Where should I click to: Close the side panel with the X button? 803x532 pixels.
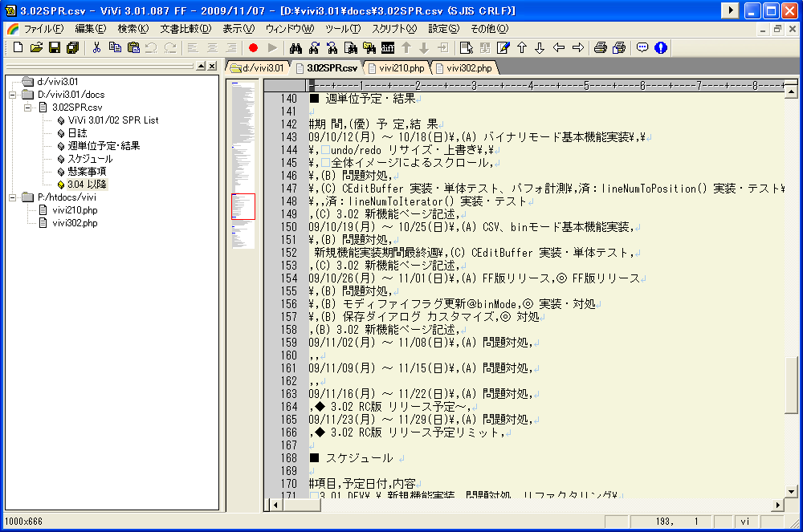213,66
